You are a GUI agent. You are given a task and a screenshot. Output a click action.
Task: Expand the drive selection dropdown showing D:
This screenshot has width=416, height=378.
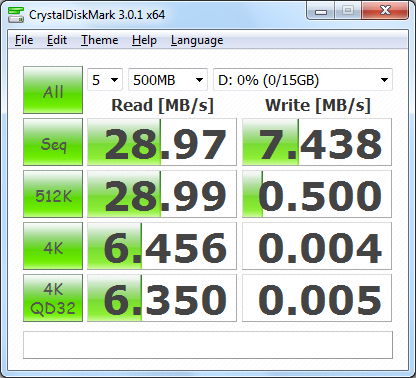pyautogui.click(x=303, y=80)
